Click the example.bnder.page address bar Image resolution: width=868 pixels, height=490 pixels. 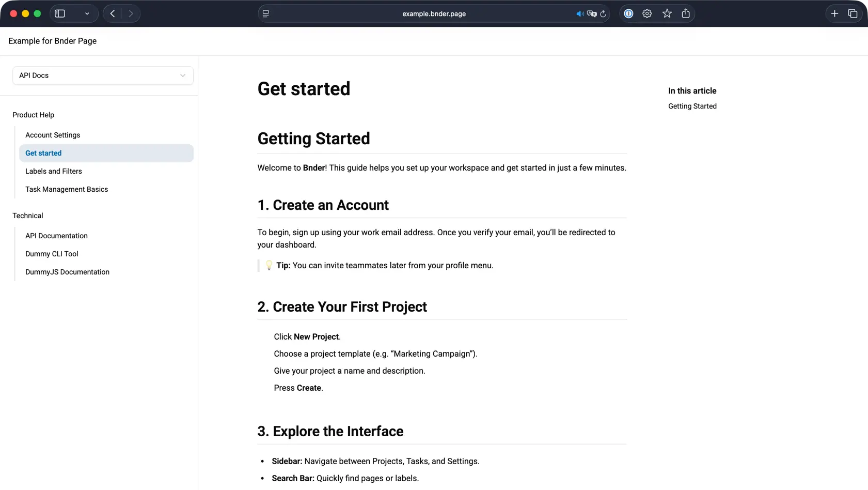coord(434,13)
